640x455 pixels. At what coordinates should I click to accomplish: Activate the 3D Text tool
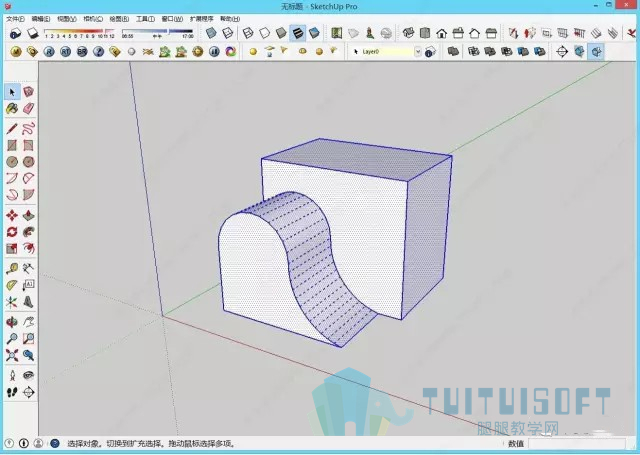(28, 302)
